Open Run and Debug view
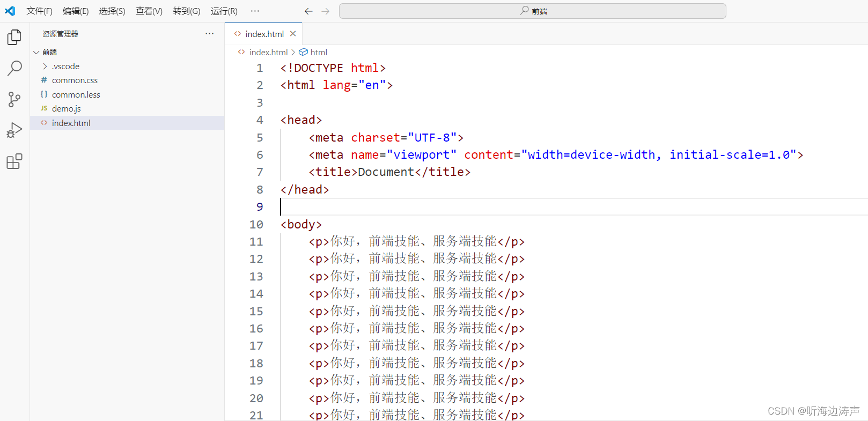The image size is (868, 421). pyautogui.click(x=14, y=130)
